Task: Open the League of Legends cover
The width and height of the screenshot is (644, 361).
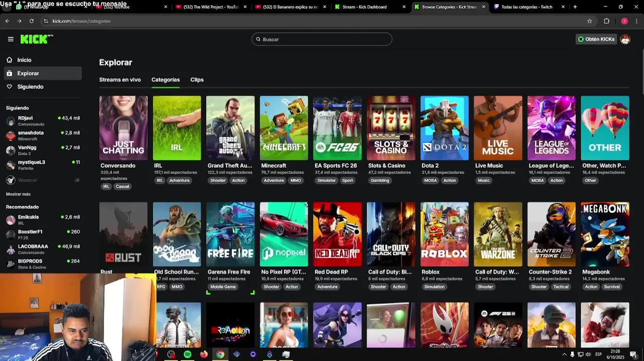Action: (x=552, y=128)
